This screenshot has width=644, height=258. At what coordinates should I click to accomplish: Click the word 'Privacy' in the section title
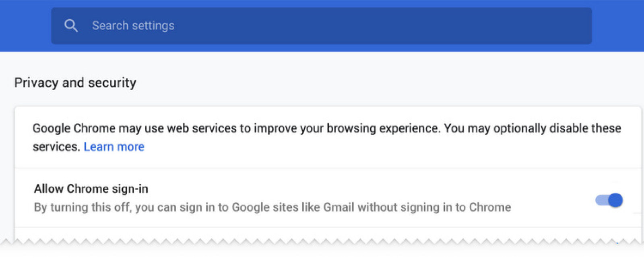click(x=36, y=83)
